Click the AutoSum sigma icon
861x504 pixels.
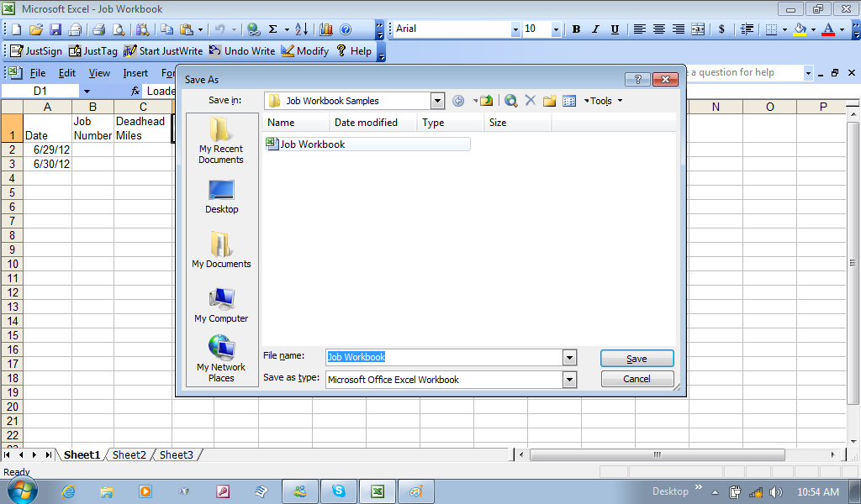(x=272, y=29)
